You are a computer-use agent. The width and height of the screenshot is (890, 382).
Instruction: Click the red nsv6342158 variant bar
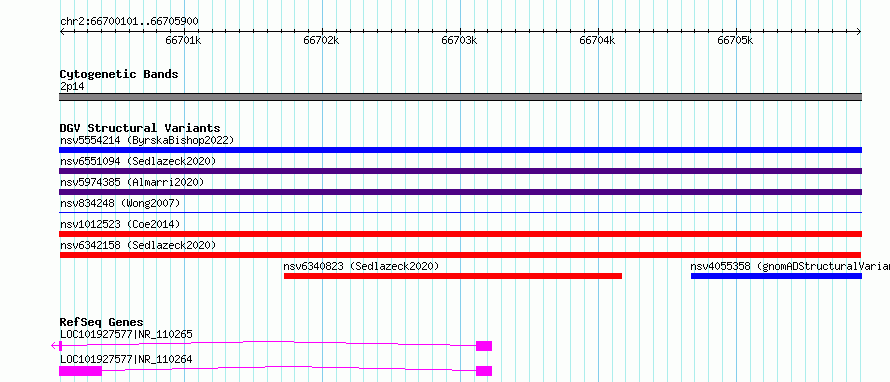(x=460, y=255)
